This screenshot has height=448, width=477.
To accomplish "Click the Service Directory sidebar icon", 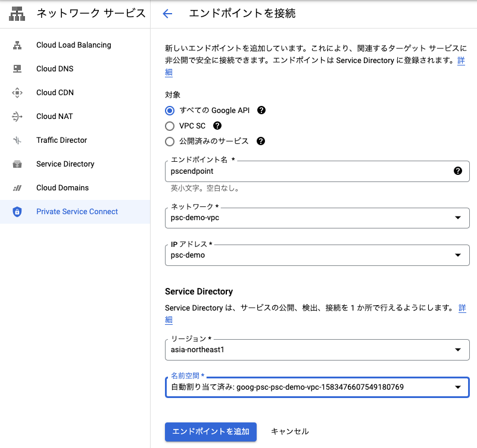I will (17, 164).
